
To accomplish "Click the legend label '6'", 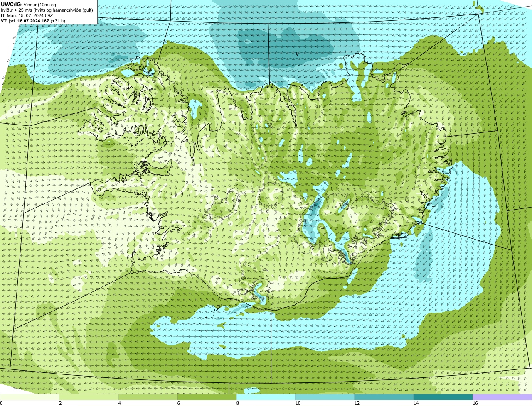I will point(178,403).
